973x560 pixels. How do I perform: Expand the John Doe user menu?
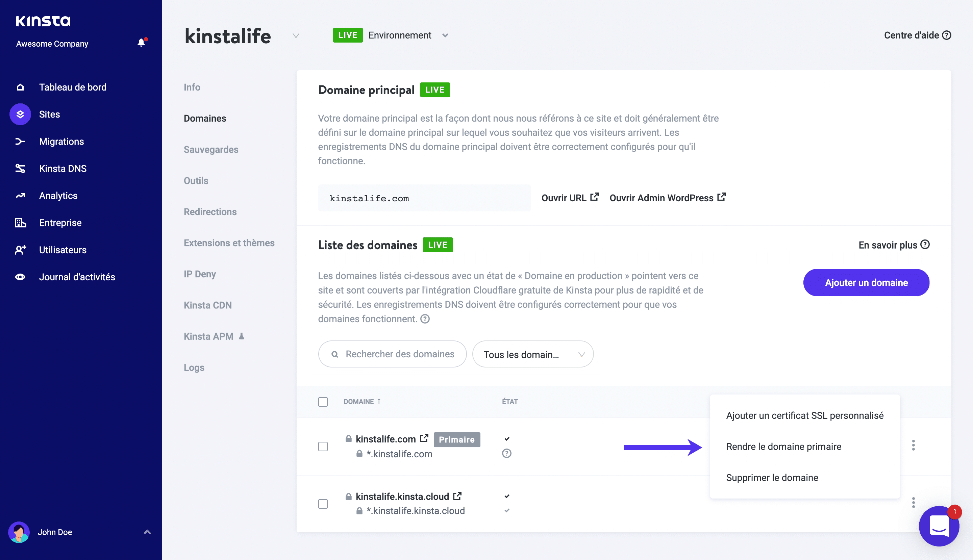147,532
